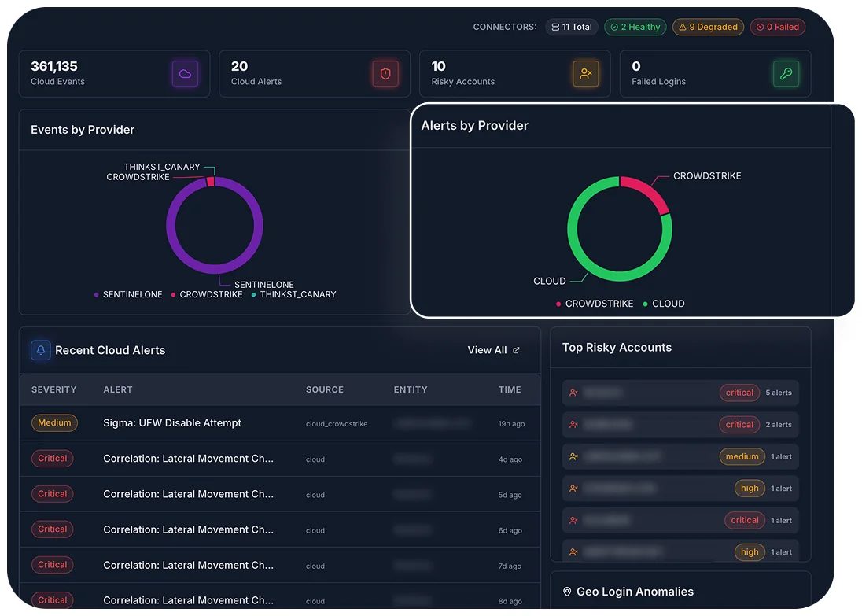Click the user icon in the 2 alerts row

(573, 425)
